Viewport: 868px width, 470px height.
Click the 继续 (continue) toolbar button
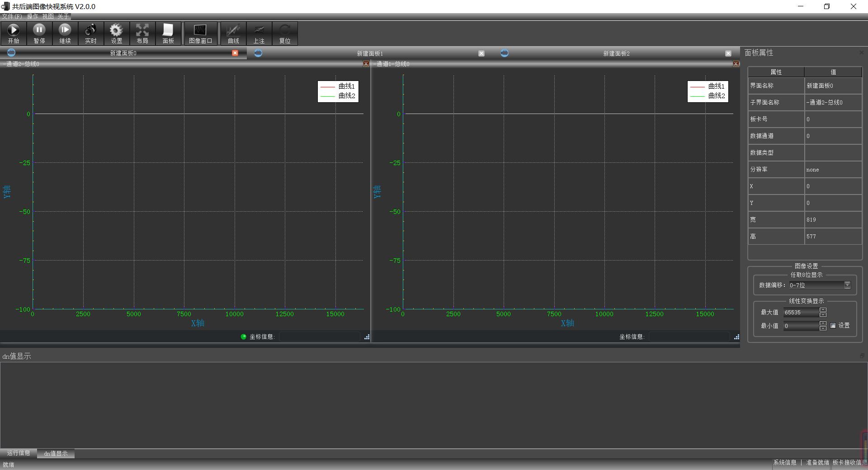point(65,33)
